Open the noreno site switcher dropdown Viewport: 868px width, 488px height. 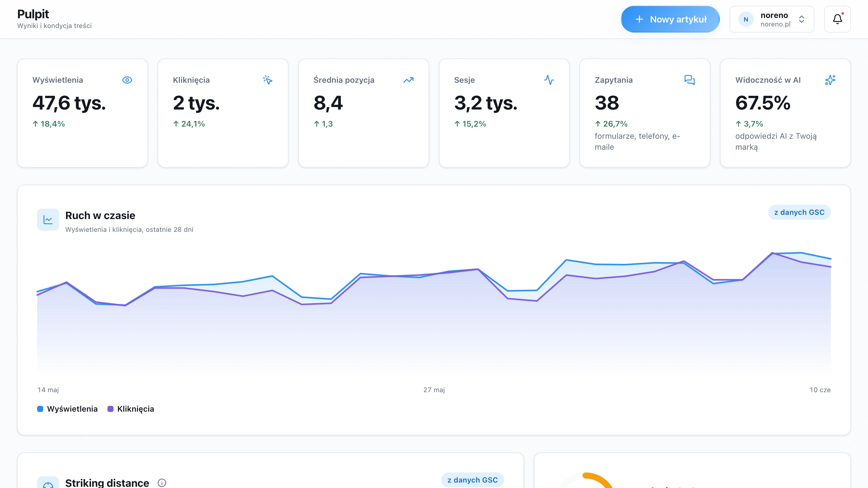click(x=772, y=19)
